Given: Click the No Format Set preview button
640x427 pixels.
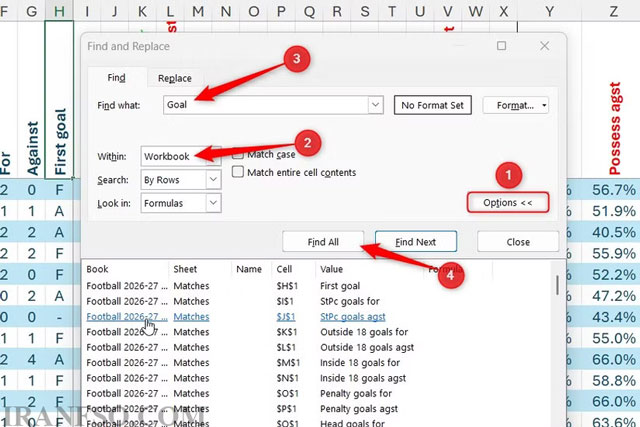Looking at the screenshot, I should coord(432,105).
